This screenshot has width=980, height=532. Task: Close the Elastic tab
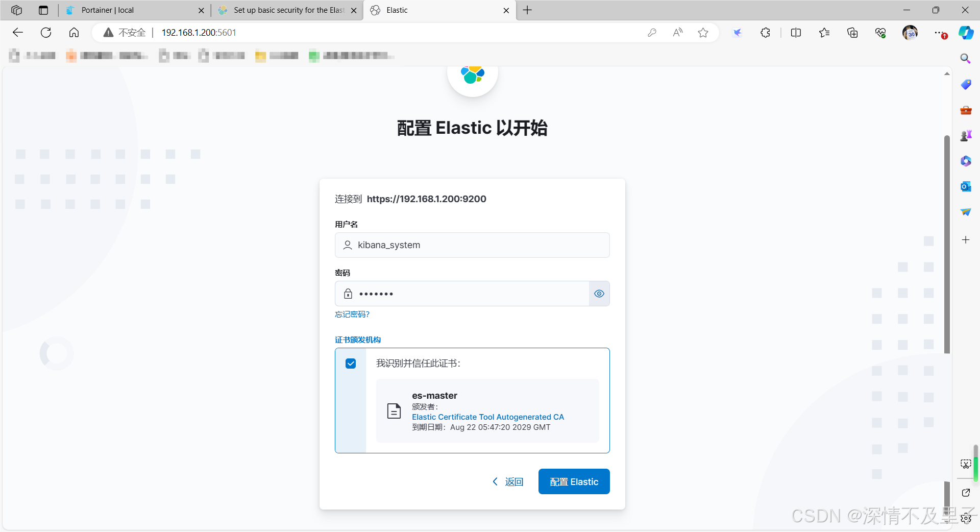coord(506,10)
